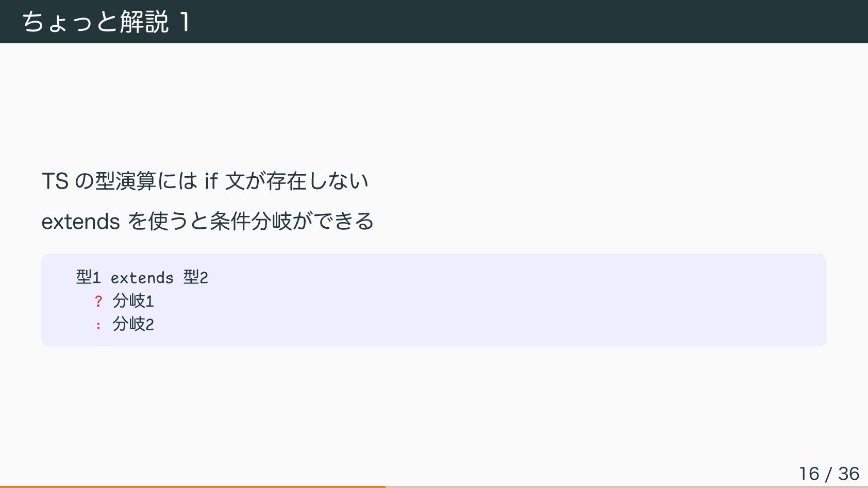Screen dimensions: 868x488
Task: Click the slide title ちょっと解説 1
Action: [x=106, y=22]
